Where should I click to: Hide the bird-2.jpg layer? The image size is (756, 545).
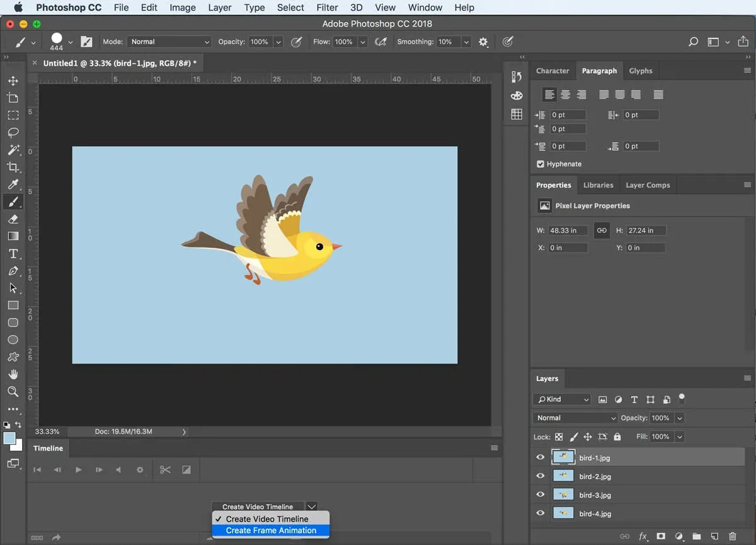pyautogui.click(x=540, y=476)
